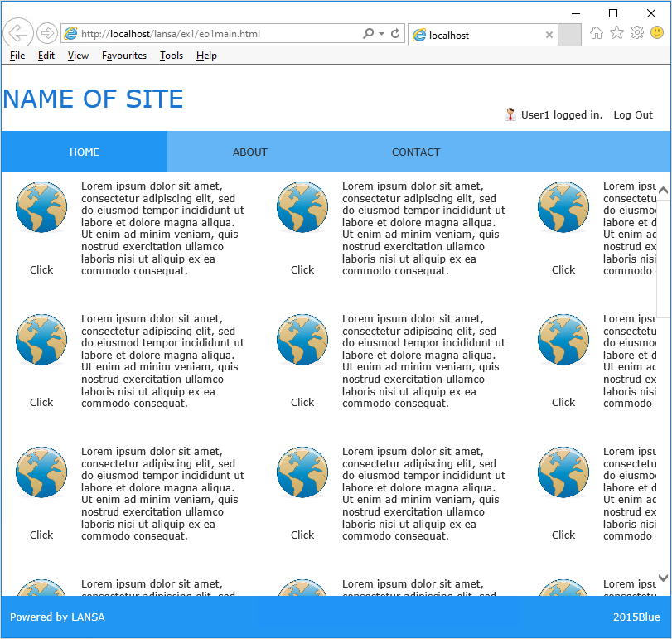This screenshot has width=672, height=639.
Task: Click the 'Click' label, first row right column
Action: coord(563,270)
